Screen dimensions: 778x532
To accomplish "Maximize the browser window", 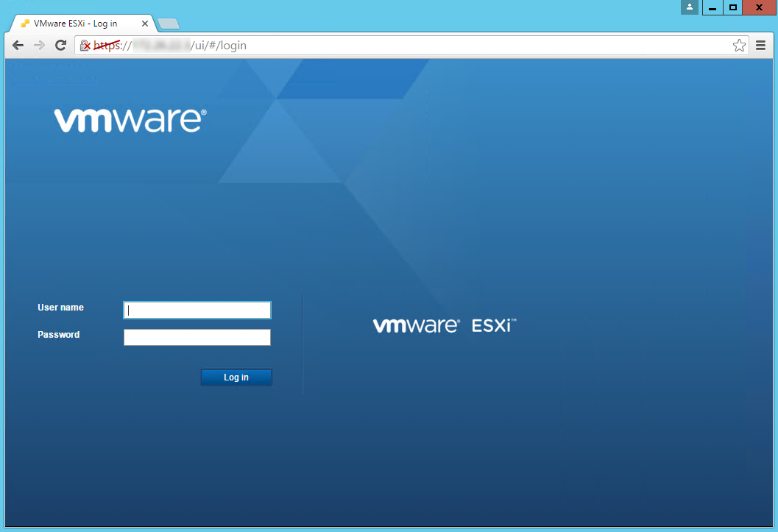I will pos(732,7).
